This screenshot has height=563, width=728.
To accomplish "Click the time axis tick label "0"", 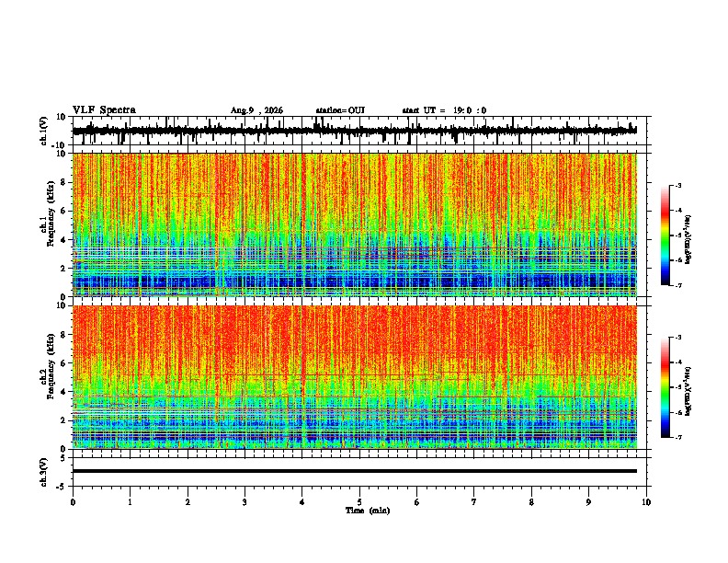I will pyautogui.click(x=73, y=502).
